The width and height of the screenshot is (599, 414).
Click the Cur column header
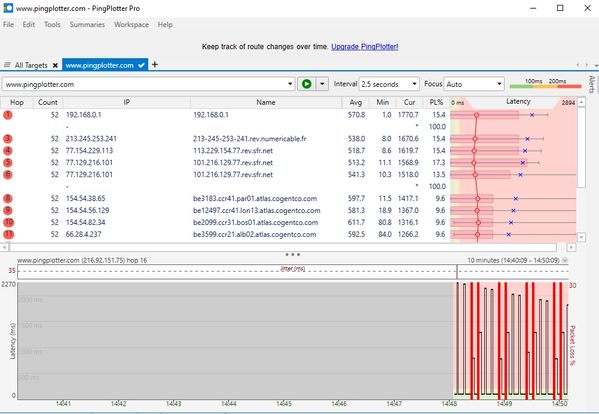tap(409, 102)
